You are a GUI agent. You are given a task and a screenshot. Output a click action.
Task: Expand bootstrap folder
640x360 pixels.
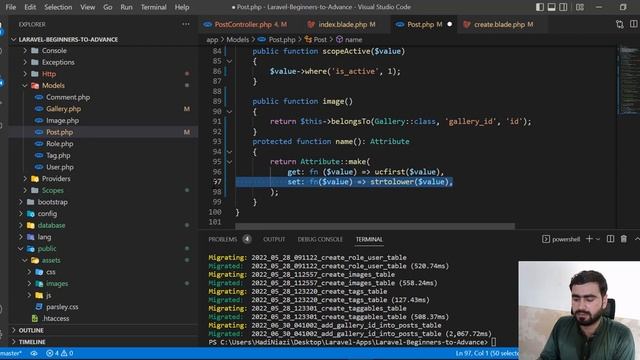pos(52,202)
